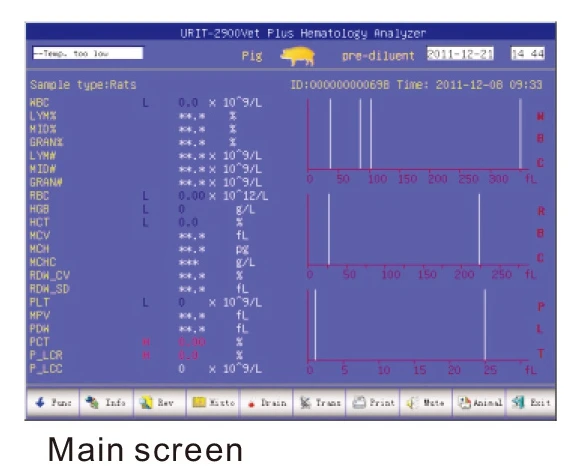Select the LYM% parameter label
This screenshot has width=581, height=468.
point(43,116)
